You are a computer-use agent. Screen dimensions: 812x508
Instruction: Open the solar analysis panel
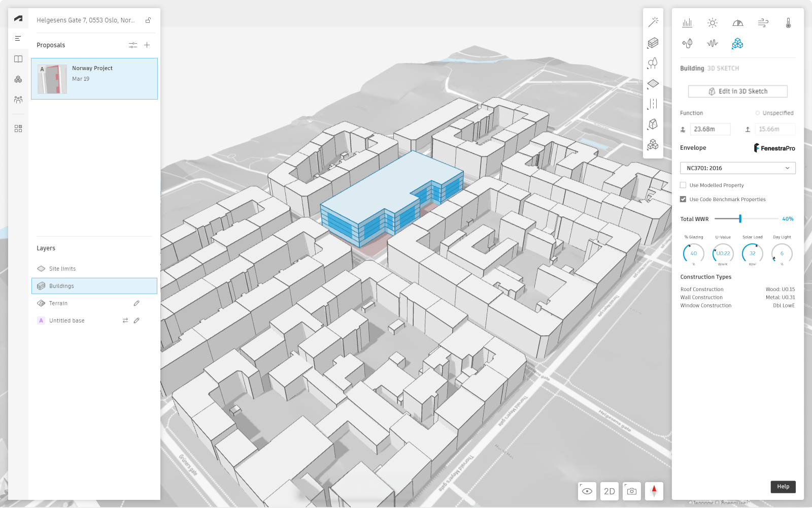coord(713,23)
